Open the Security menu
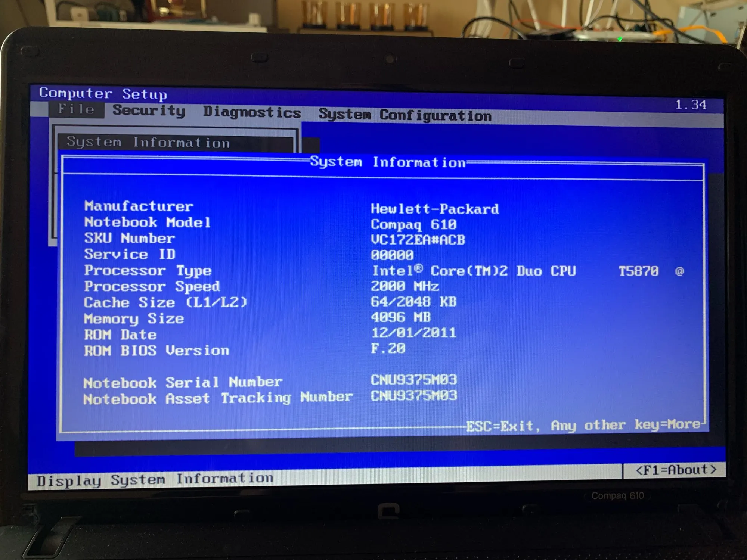This screenshot has height=560, width=747. click(x=149, y=111)
